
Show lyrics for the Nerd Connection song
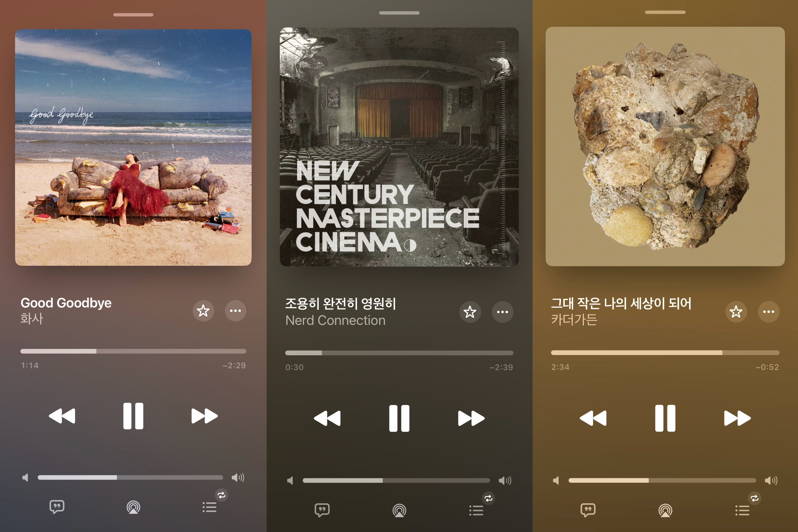click(x=322, y=510)
